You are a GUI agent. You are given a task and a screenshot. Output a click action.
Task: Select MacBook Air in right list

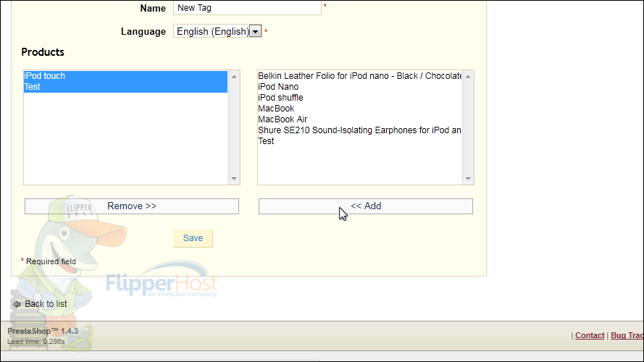360,119
